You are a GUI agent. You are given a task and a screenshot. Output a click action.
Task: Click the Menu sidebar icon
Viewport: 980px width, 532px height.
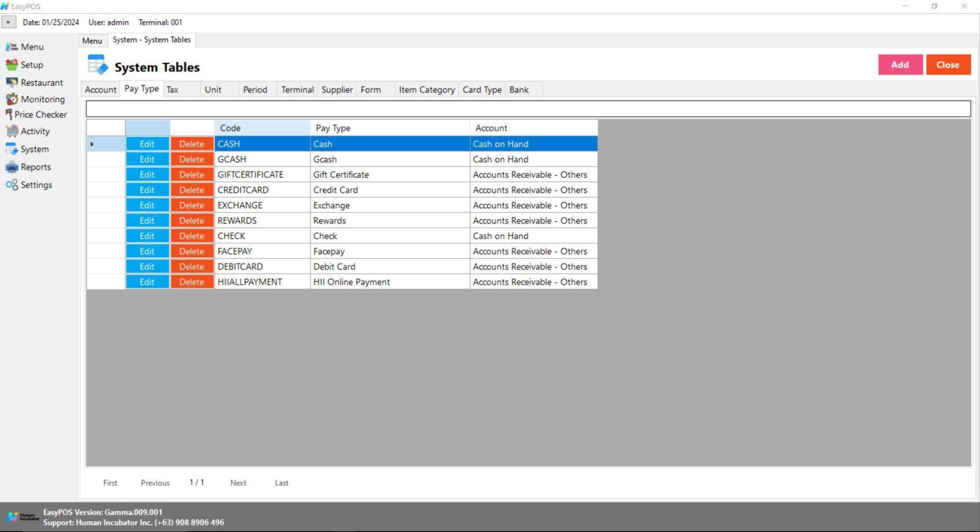pos(12,47)
